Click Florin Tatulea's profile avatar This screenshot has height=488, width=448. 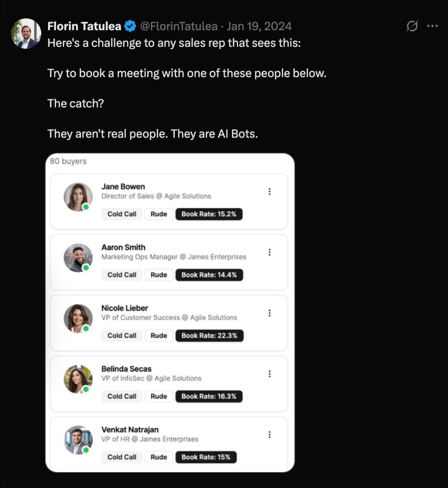tap(26, 34)
